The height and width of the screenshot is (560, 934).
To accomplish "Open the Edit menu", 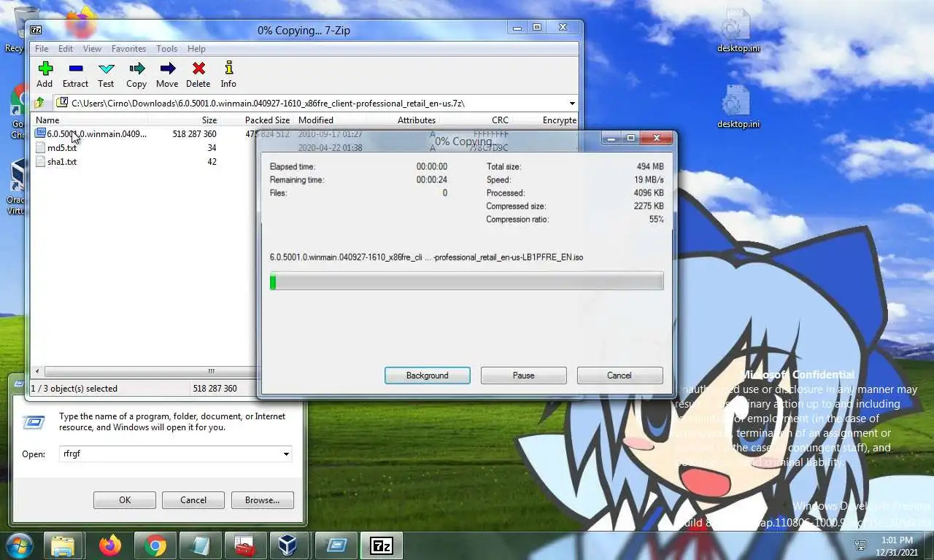I will click(66, 48).
